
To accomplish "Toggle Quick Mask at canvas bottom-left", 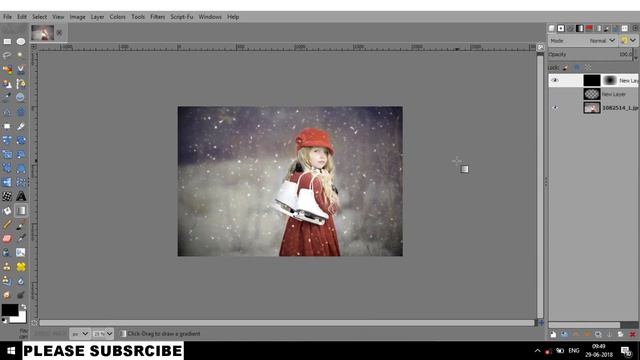I will coord(34,323).
